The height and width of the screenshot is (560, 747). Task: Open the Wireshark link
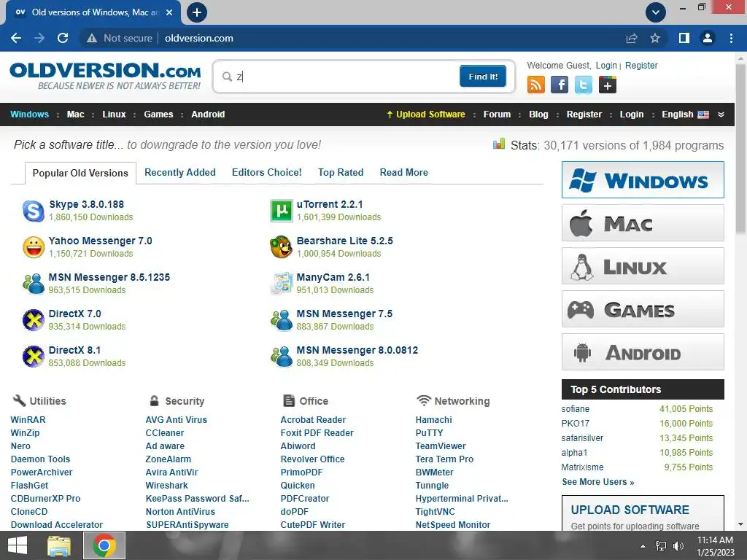tap(167, 485)
